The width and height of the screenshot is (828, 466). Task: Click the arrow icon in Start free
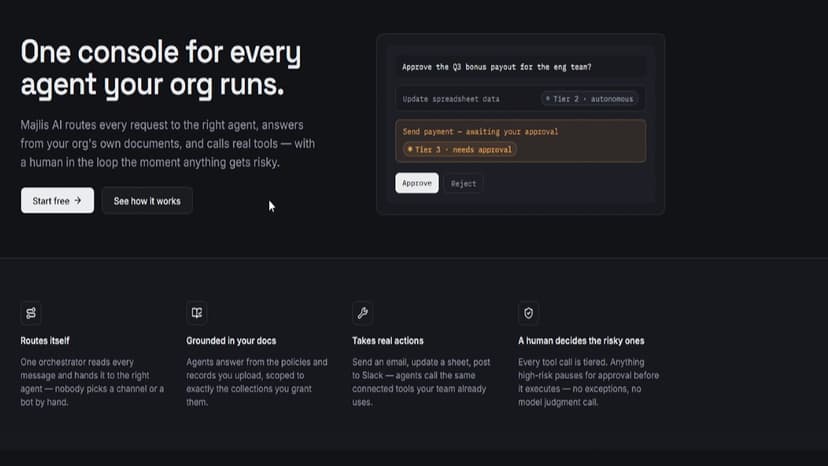78,201
